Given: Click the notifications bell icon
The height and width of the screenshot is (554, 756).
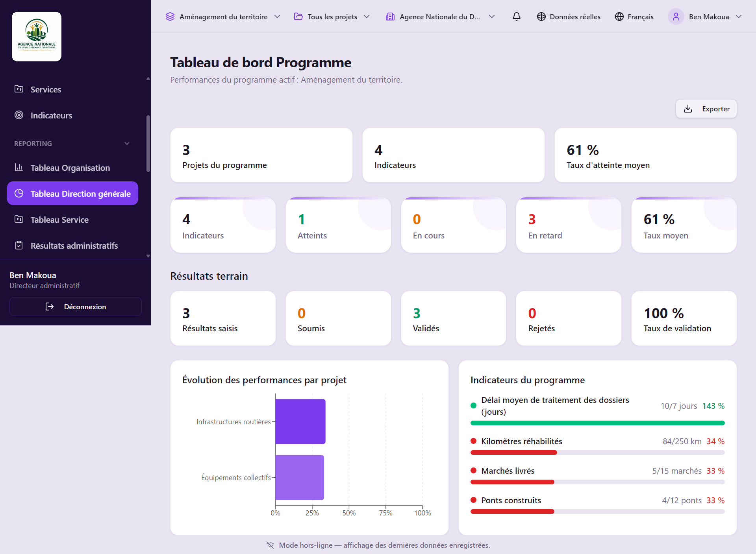Looking at the screenshot, I should coord(516,17).
